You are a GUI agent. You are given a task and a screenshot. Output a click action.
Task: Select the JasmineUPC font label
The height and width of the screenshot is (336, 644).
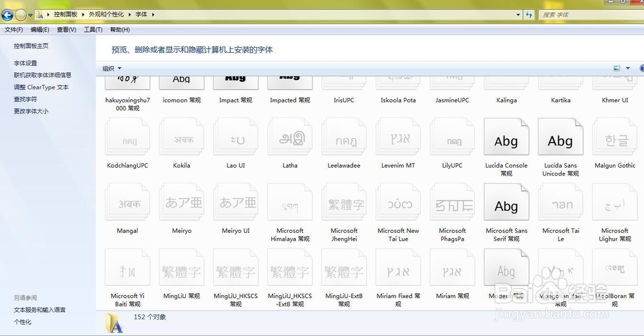click(x=452, y=100)
